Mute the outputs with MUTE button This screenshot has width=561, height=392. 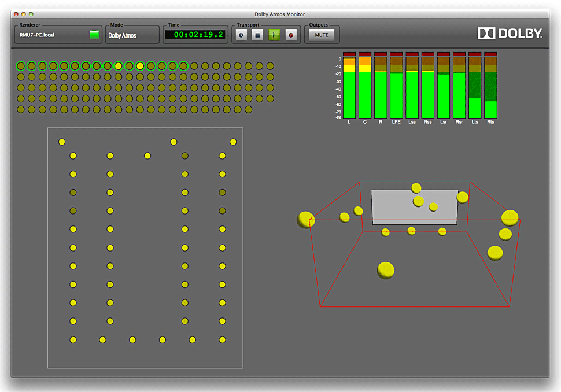click(x=322, y=35)
